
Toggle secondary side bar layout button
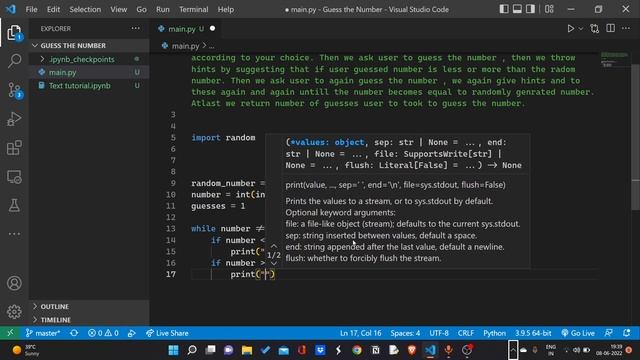click(530, 9)
